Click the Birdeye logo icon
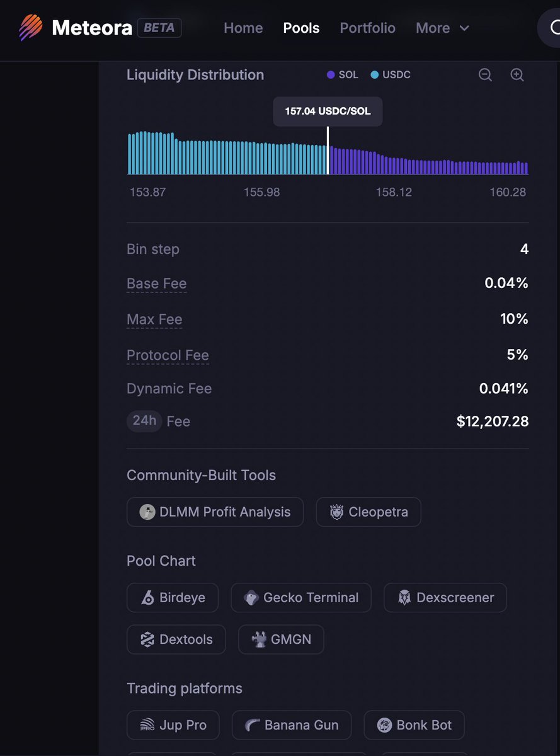This screenshot has height=756, width=560. [x=147, y=598]
